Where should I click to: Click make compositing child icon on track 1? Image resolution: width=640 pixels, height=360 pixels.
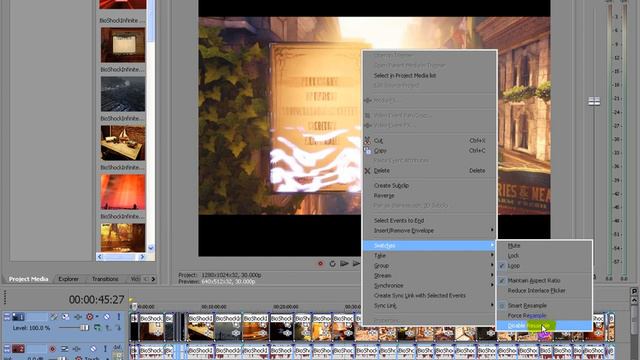tap(118, 327)
